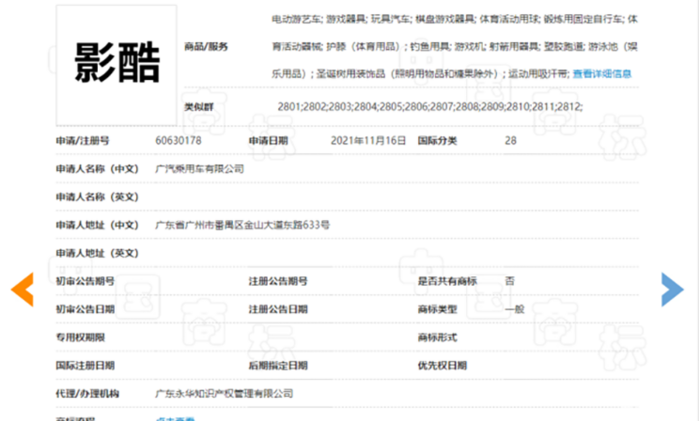Click the 申请日期 label
Screen dimensions: 699x421
[x=268, y=141]
